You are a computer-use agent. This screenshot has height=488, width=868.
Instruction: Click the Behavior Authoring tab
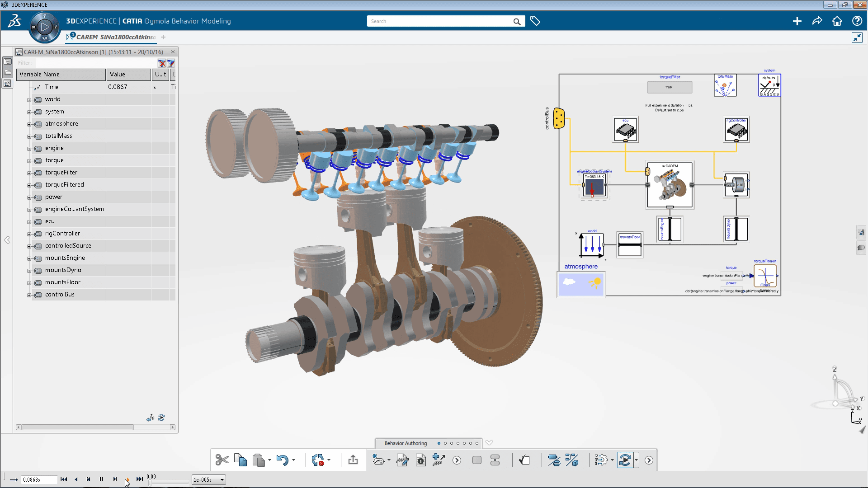point(405,443)
